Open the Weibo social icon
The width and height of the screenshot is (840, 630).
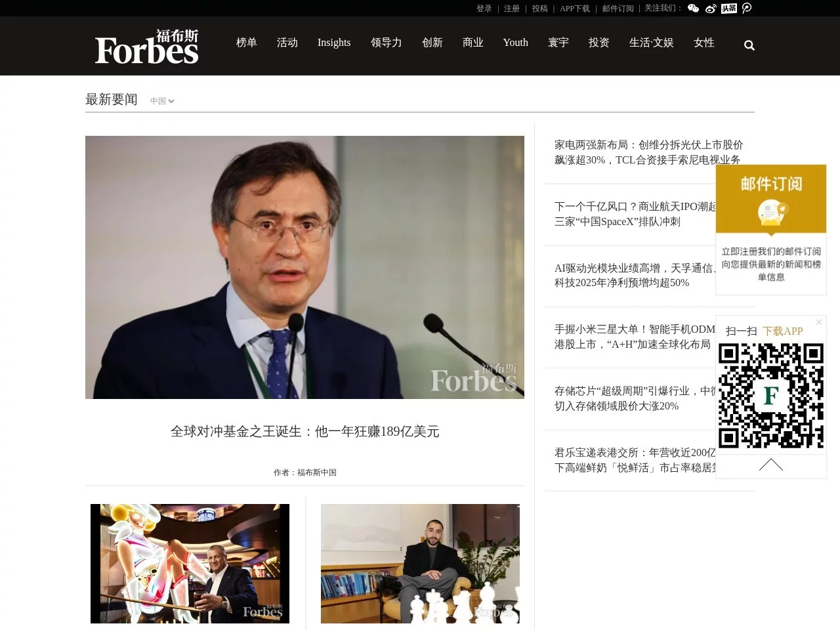[711, 9]
